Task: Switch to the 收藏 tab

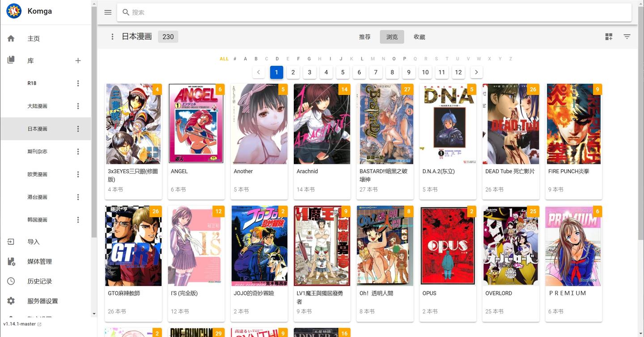Action: click(419, 37)
